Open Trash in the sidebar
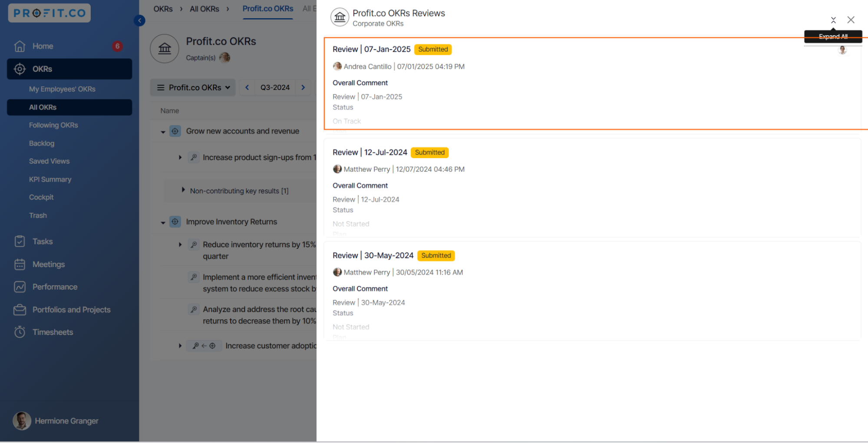This screenshot has height=443, width=868. click(x=38, y=215)
